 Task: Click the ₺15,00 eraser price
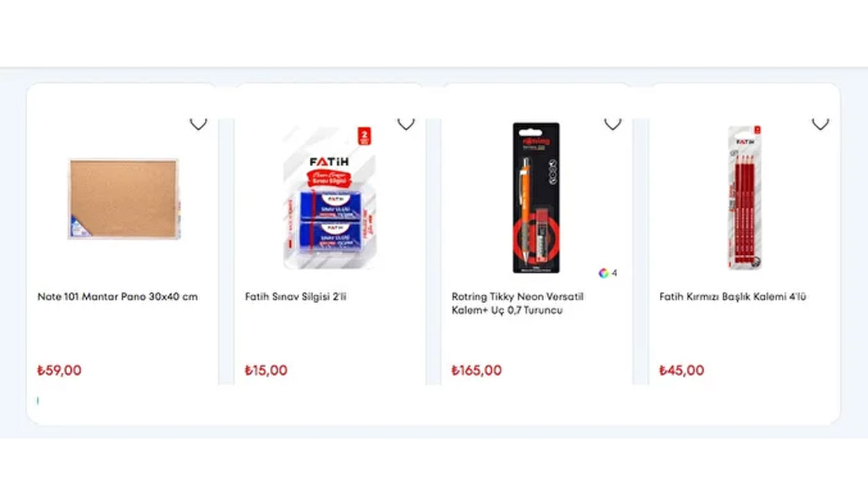pos(266,371)
